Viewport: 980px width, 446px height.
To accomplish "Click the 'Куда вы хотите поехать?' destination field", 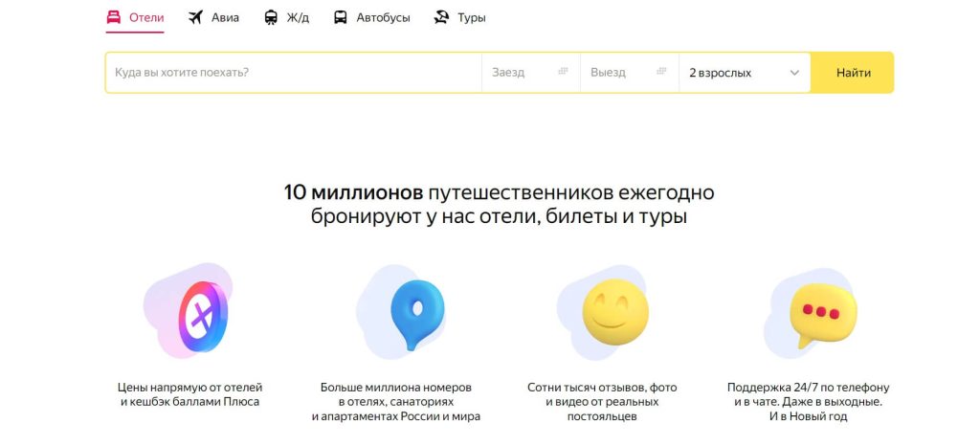I will coord(294,73).
